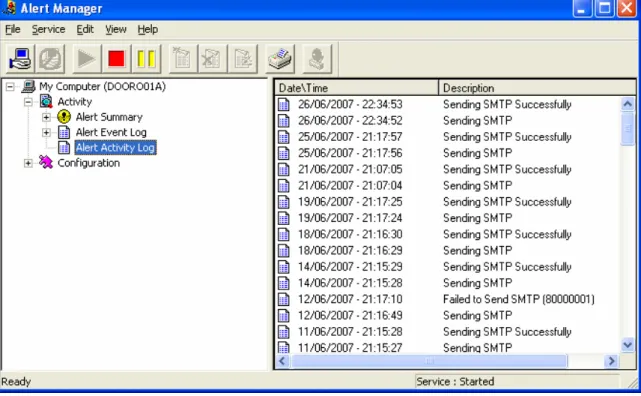Click log icon for 21/06/2007 21:07:05 entry

coord(284,170)
